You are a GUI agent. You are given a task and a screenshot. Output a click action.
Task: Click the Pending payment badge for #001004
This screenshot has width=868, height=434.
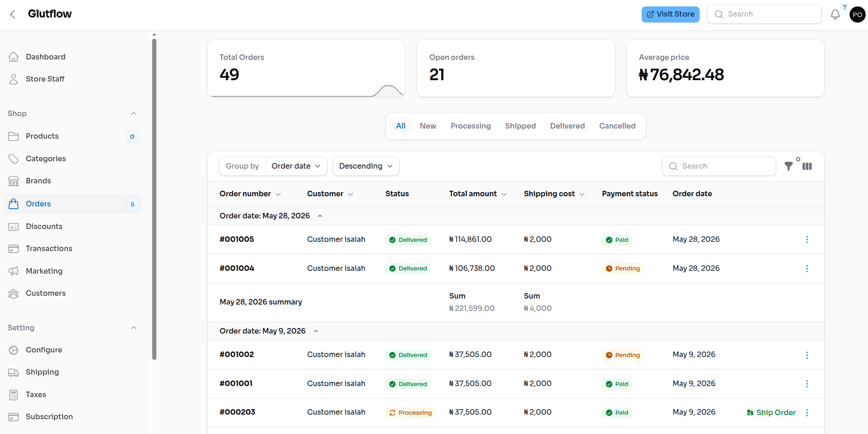(622, 269)
